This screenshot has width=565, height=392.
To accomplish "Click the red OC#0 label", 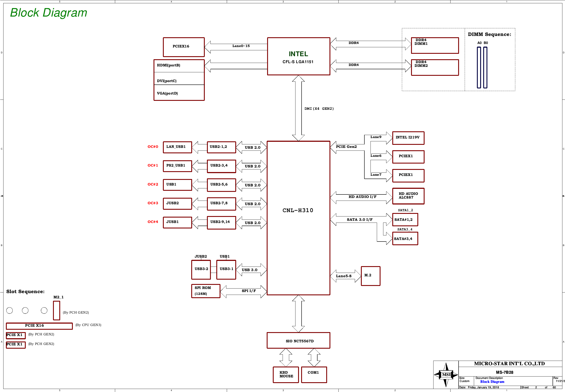I will point(153,147).
